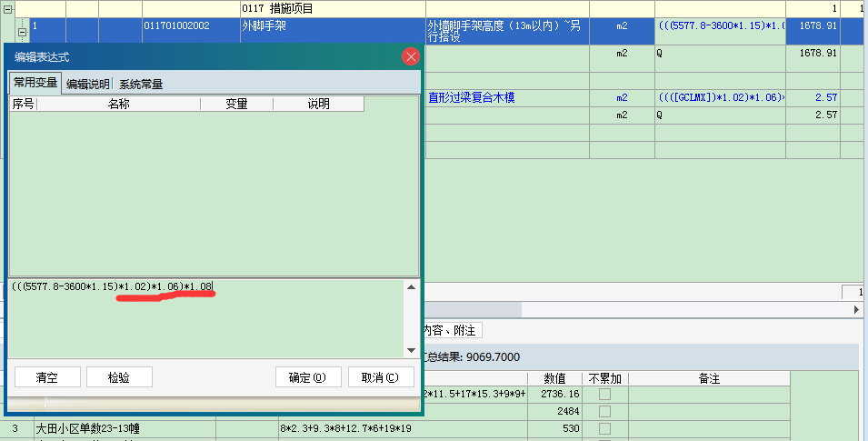Toggle 不累加 checkbox for 2736.16 row
Screen dimensions: 868x441
click(604, 394)
